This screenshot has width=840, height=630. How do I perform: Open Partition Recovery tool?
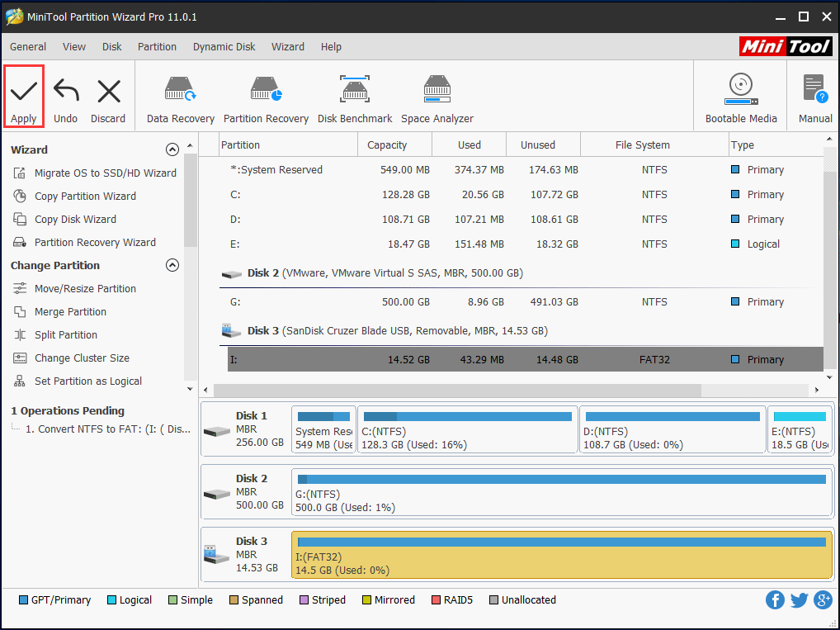pos(266,100)
